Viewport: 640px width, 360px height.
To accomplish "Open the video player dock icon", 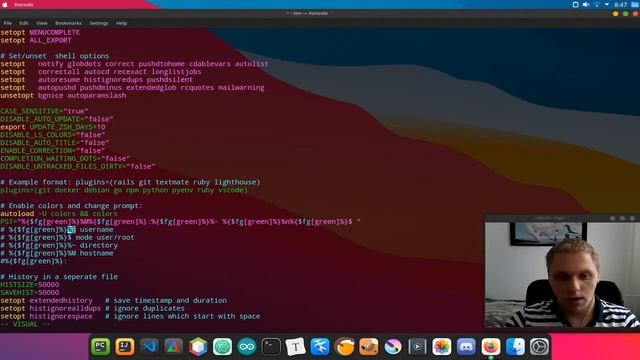I will (417, 347).
